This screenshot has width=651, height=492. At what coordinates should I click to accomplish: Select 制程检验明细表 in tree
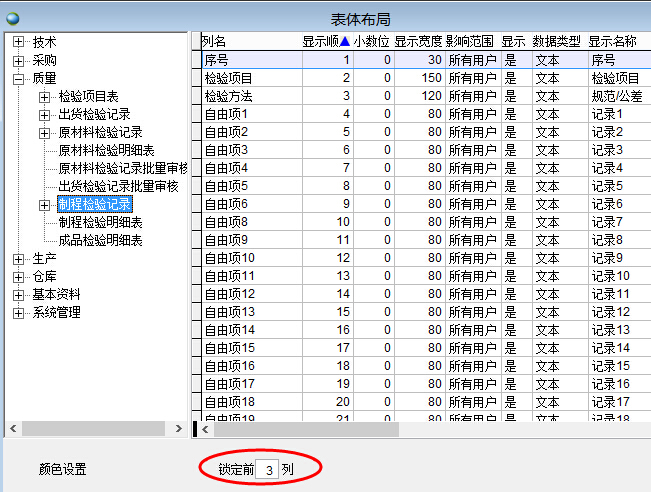pos(100,222)
